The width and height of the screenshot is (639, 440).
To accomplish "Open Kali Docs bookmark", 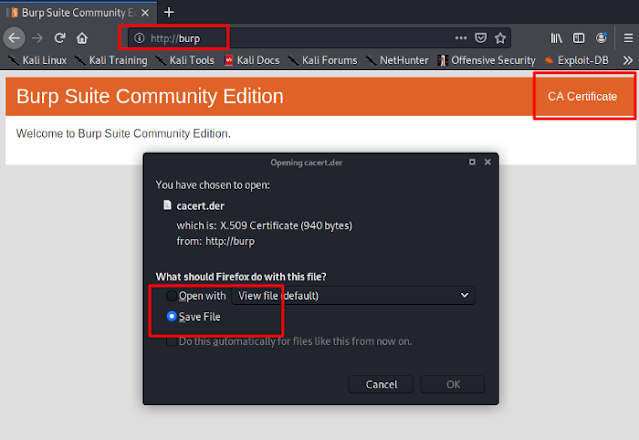I will [x=252, y=60].
